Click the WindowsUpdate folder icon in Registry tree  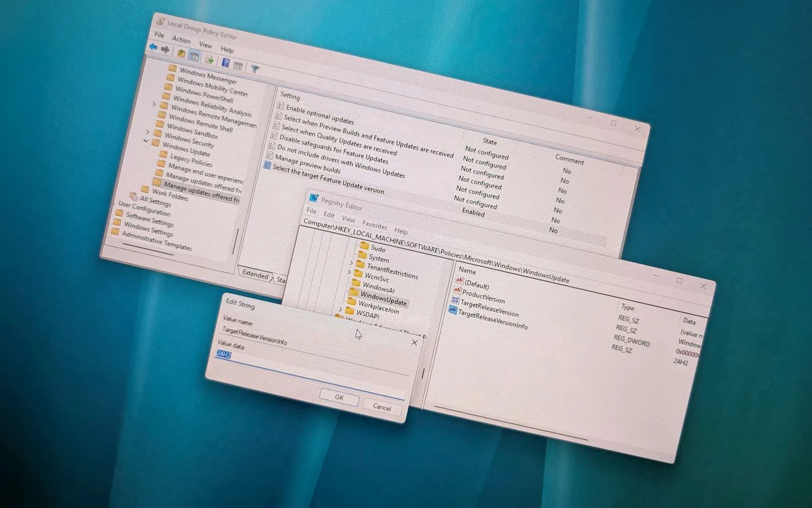[x=354, y=292]
